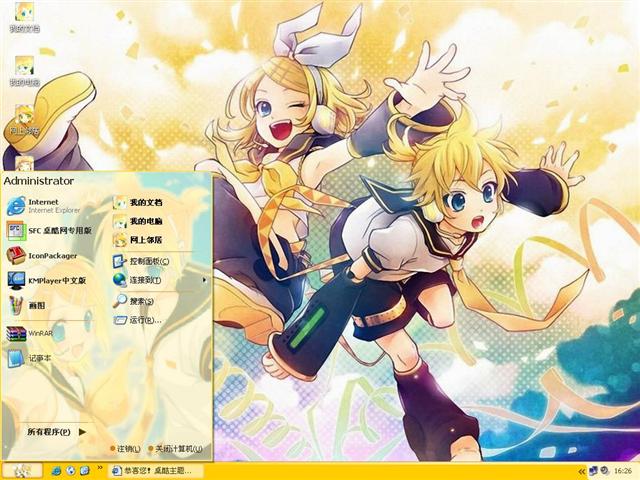Expand the 连接到 submenu arrow
This screenshot has width=640, height=480.
(x=204, y=280)
